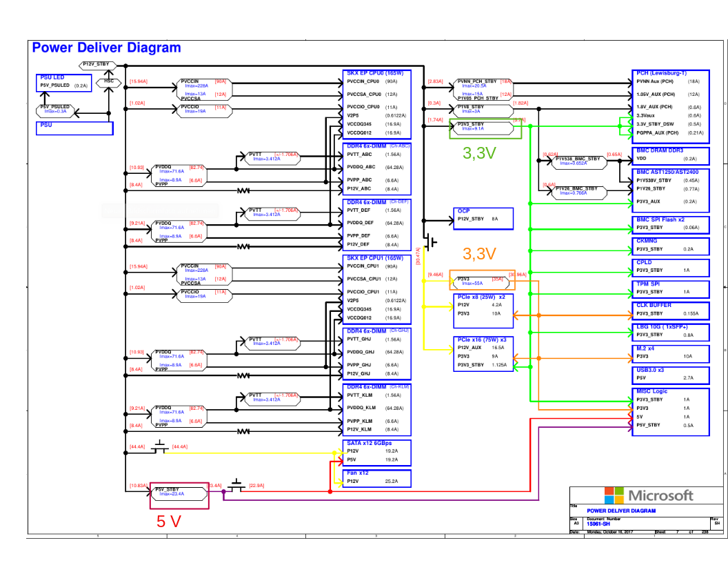Viewport: 728px width, 563px height.
Task: Select the 'PCIe x8 (25W) x2' header
Action: tap(481, 297)
